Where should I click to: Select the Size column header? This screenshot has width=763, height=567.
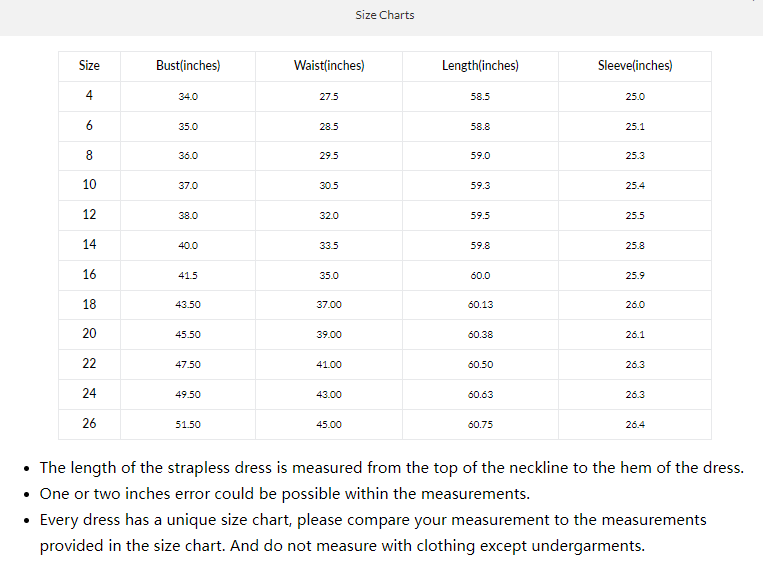[x=89, y=66]
